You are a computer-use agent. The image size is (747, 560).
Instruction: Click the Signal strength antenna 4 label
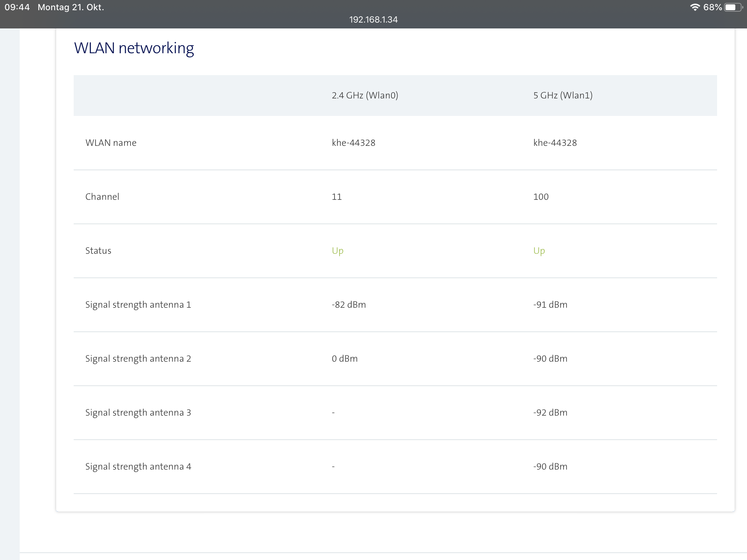click(138, 467)
